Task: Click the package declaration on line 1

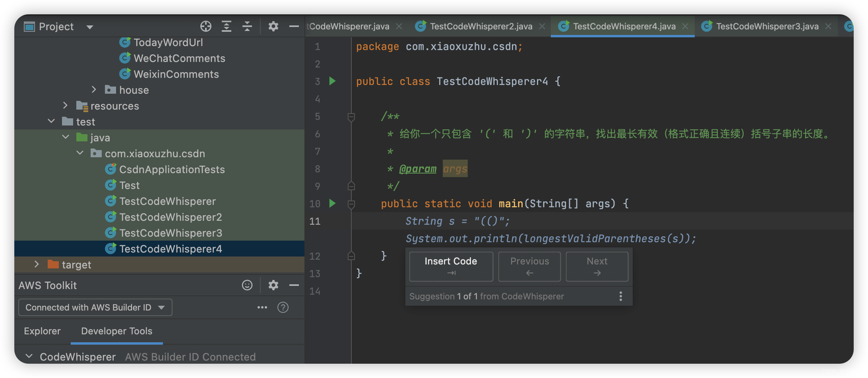Action: [x=439, y=47]
